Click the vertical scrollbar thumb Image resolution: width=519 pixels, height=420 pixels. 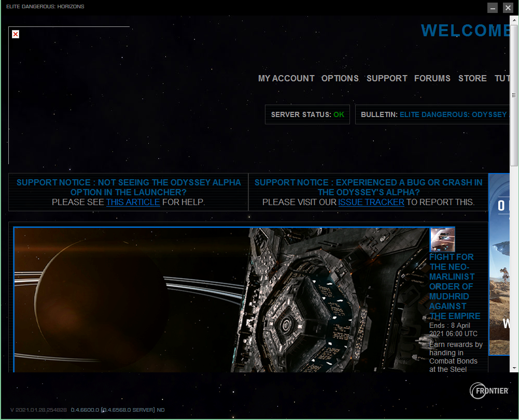514,95
